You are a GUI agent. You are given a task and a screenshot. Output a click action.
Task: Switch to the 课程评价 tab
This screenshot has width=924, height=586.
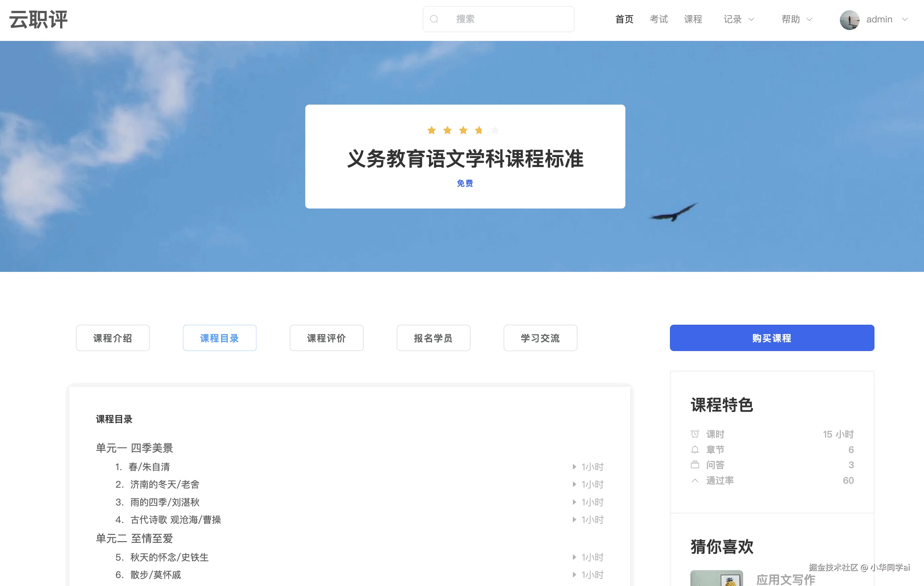click(x=326, y=338)
